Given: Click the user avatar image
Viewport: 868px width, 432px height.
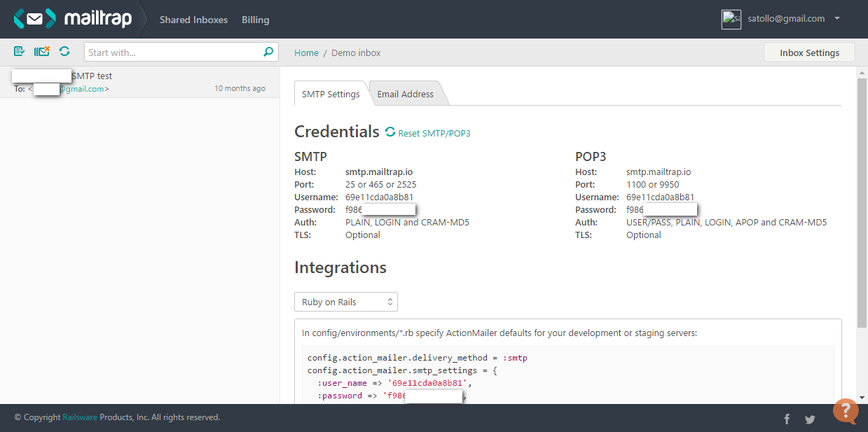Looking at the screenshot, I should 731,20.
